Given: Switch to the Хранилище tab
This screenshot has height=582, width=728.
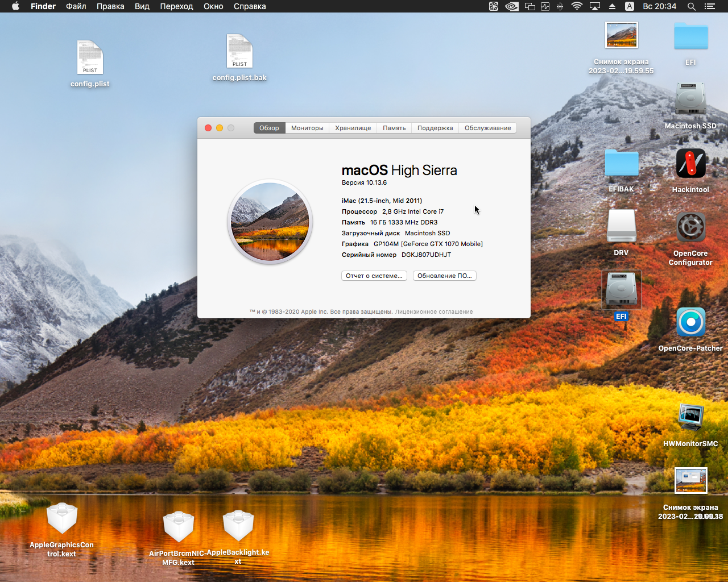Looking at the screenshot, I should point(353,128).
